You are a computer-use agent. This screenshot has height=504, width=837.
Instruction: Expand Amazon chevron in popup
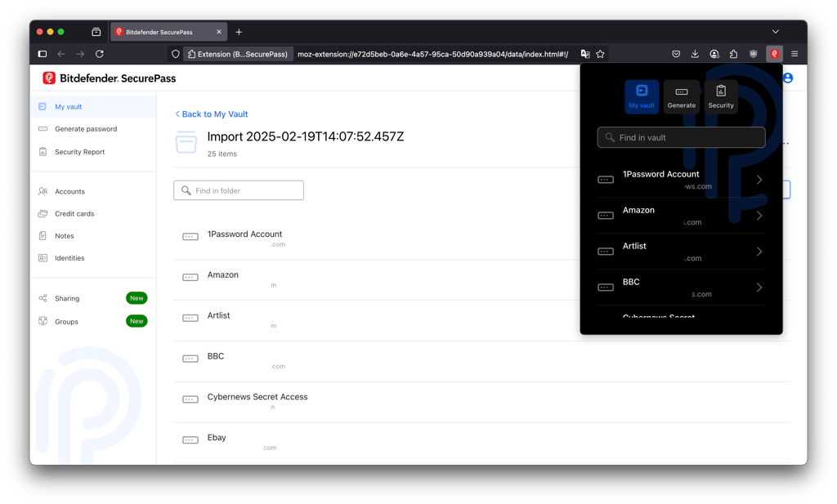[759, 216]
